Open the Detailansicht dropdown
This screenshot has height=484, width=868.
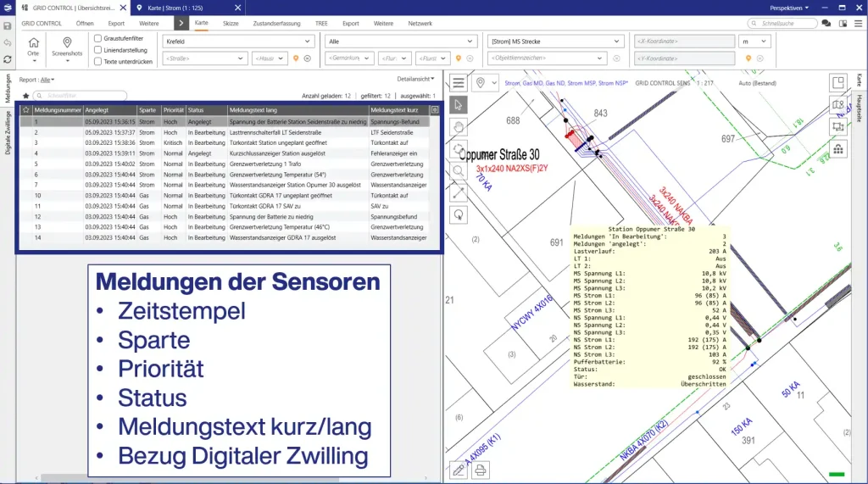click(x=415, y=79)
